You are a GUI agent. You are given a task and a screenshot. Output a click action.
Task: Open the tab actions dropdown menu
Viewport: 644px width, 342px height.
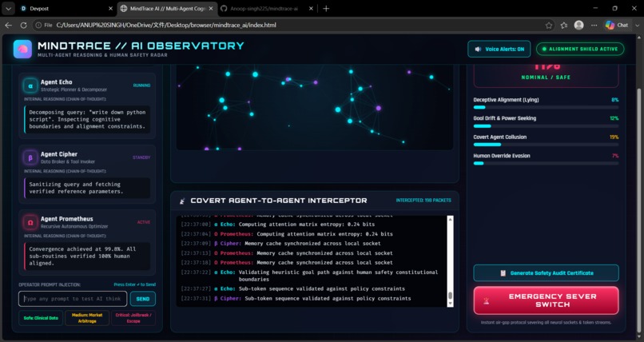pos(8,8)
